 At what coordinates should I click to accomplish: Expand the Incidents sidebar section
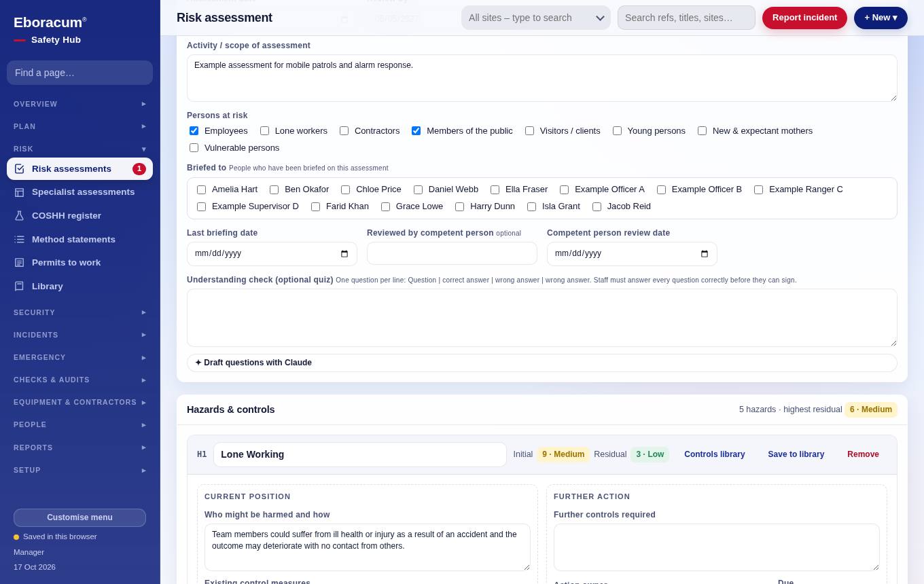coord(80,335)
